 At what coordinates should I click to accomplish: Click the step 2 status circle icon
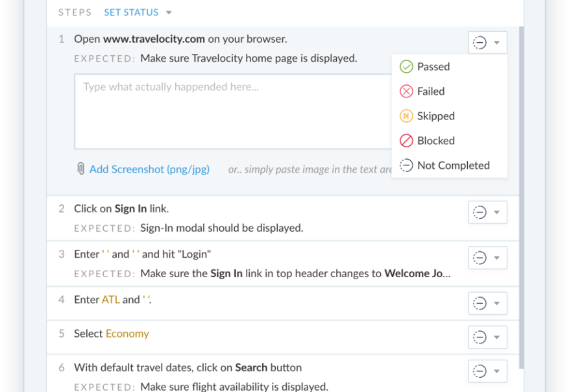point(480,212)
